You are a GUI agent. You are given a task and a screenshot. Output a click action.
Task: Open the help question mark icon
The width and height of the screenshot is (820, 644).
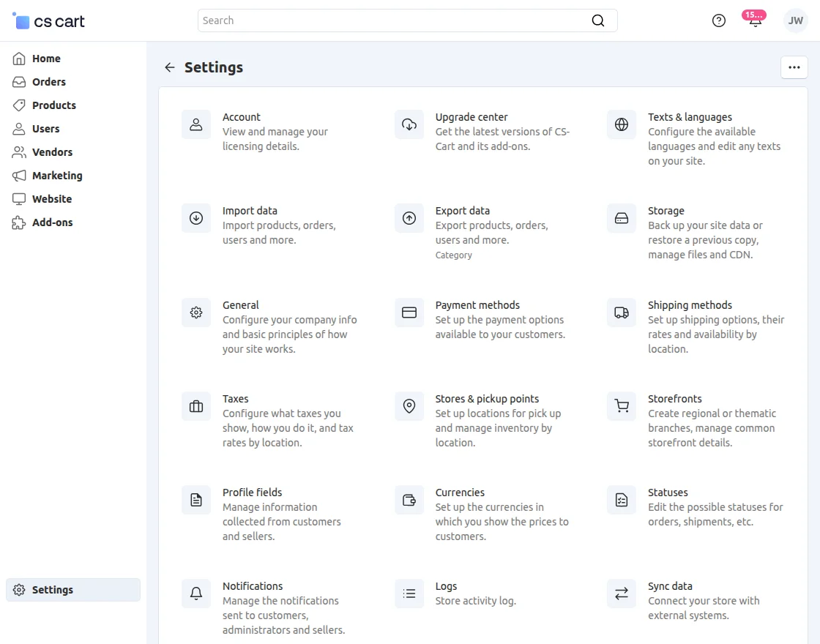point(719,20)
